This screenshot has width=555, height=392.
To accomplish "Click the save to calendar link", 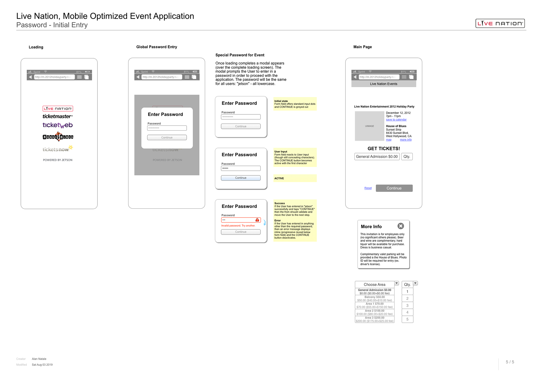I will (396, 120).
